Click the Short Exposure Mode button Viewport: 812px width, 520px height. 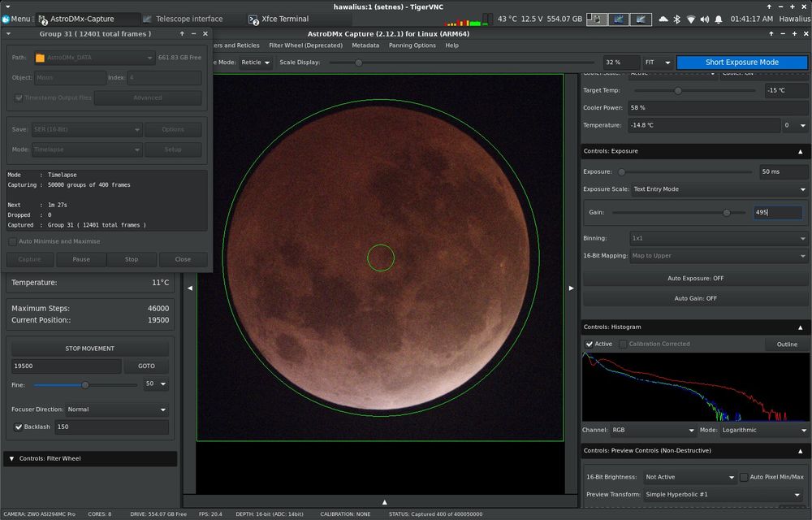(x=741, y=62)
